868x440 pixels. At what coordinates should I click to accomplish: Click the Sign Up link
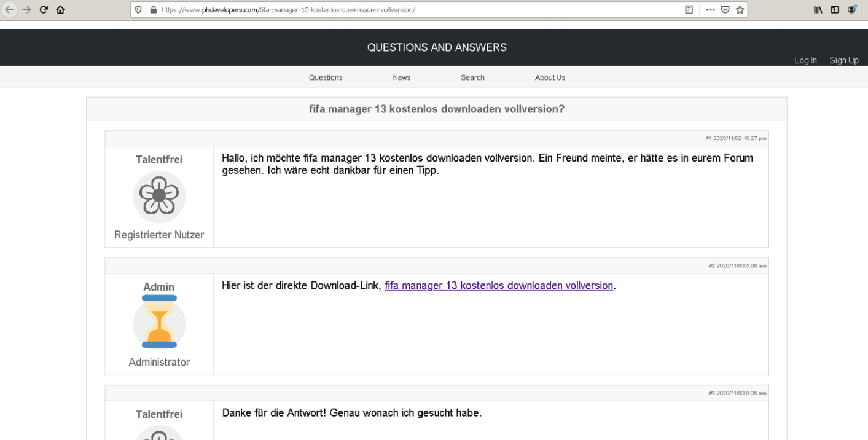844,60
